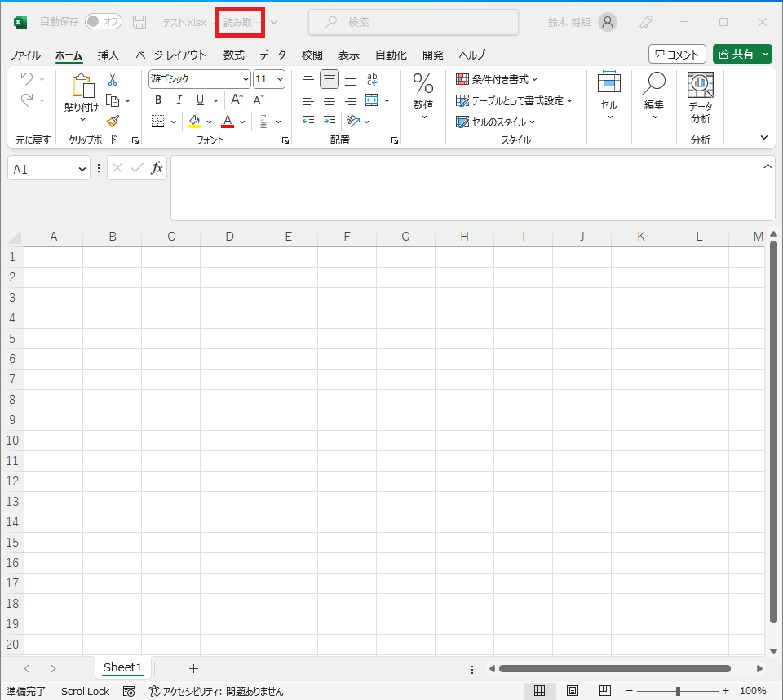
Task: Click the increase indent icon
Action: [330, 121]
